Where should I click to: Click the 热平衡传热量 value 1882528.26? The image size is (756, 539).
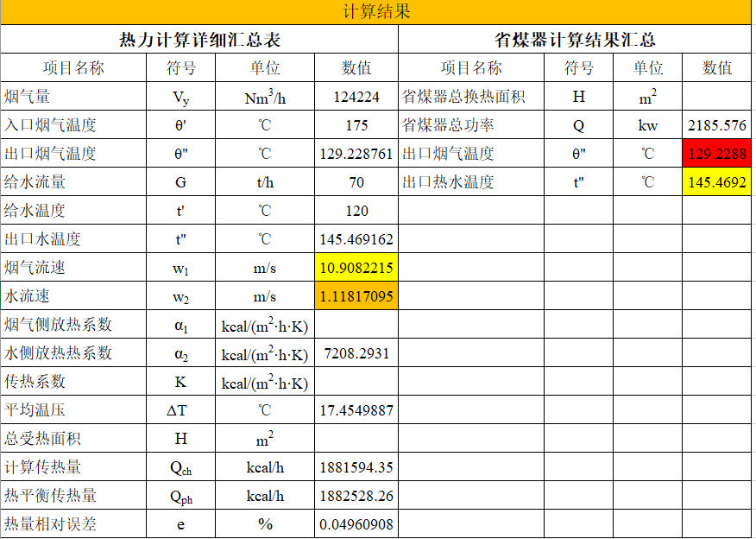point(356,496)
